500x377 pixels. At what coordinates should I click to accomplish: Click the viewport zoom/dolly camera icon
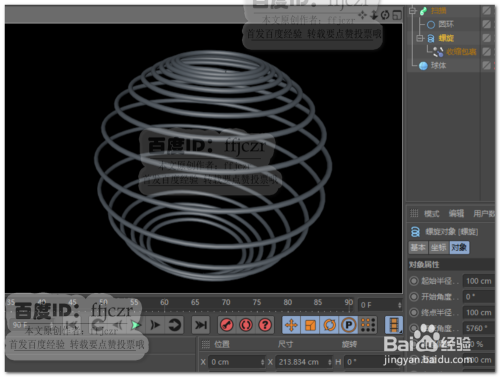pos(374,15)
